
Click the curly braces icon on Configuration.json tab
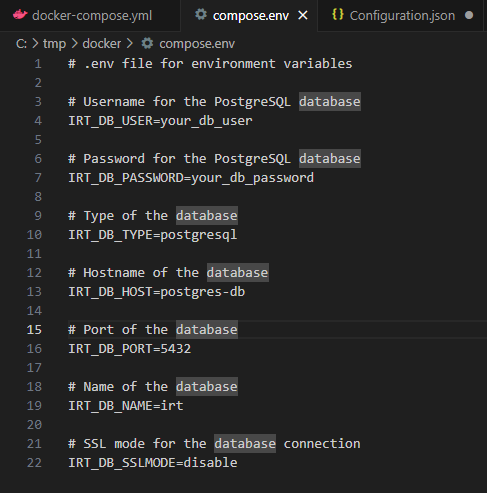[x=338, y=14]
